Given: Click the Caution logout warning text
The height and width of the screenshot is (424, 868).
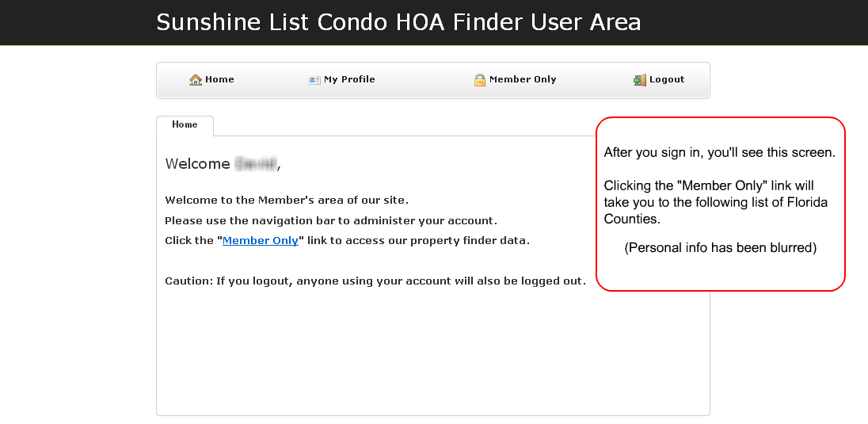Looking at the screenshot, I should pyautogui.click(x=375, y=281).
